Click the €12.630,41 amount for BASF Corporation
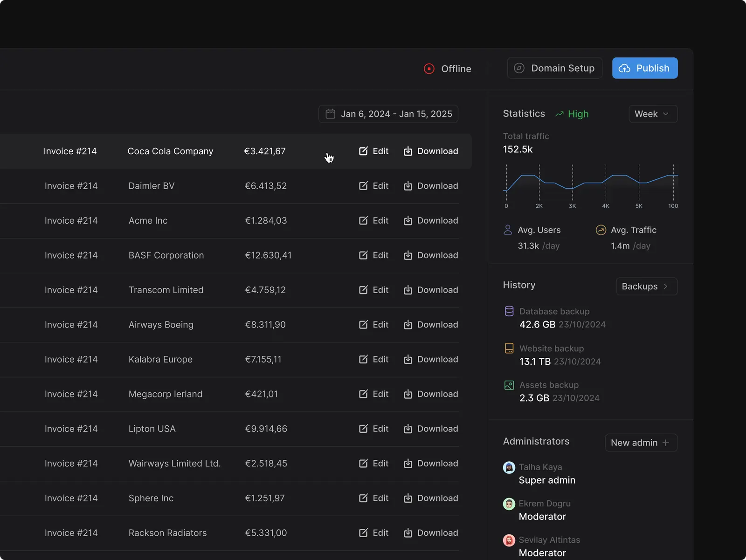 click(x=269, y=255)
